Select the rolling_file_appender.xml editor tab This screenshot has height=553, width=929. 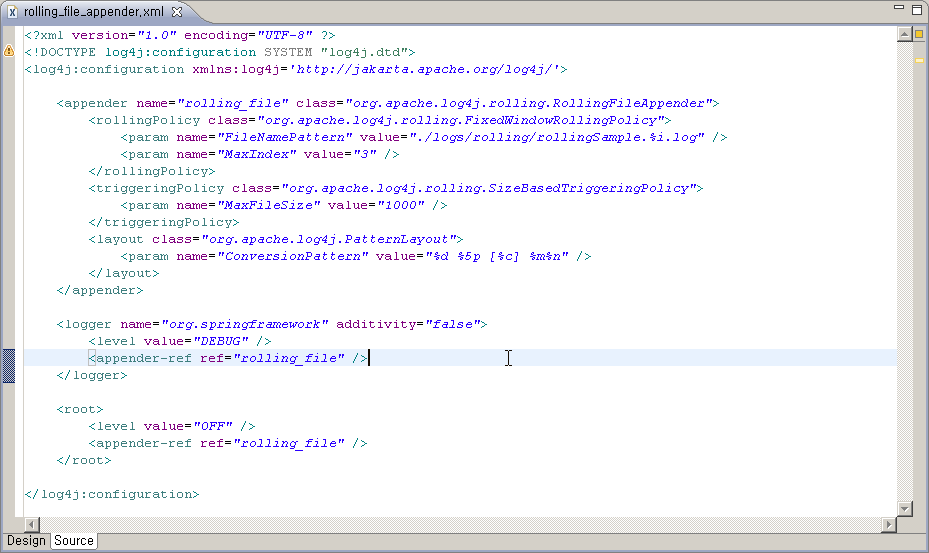95,12
